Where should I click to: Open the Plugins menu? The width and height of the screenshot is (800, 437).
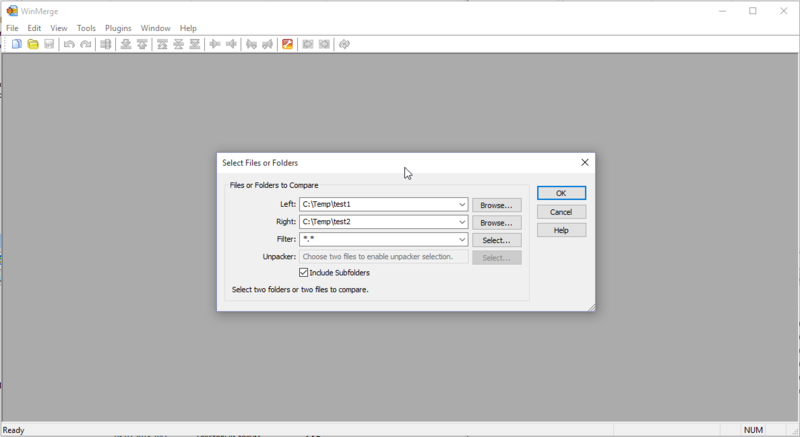coord(118,28)
